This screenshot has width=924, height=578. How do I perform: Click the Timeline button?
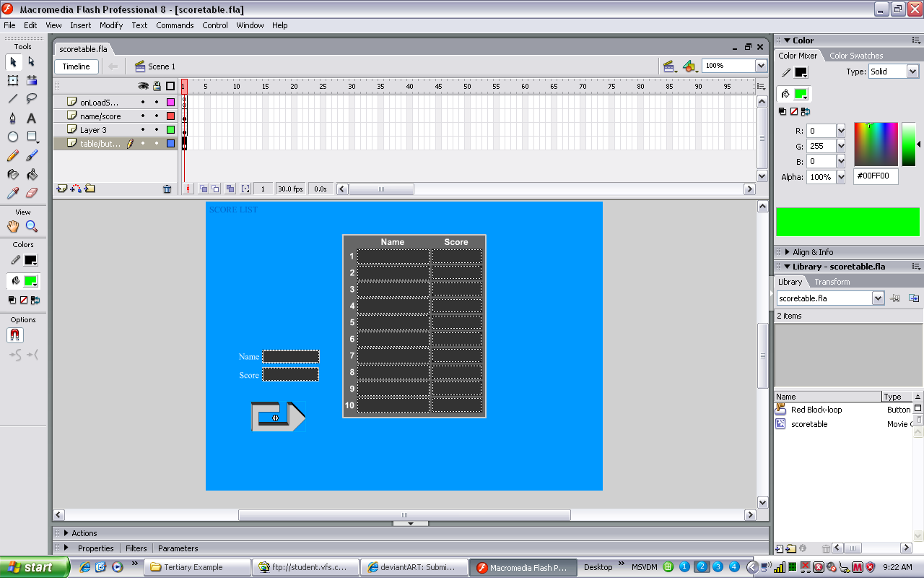point(76,66)
